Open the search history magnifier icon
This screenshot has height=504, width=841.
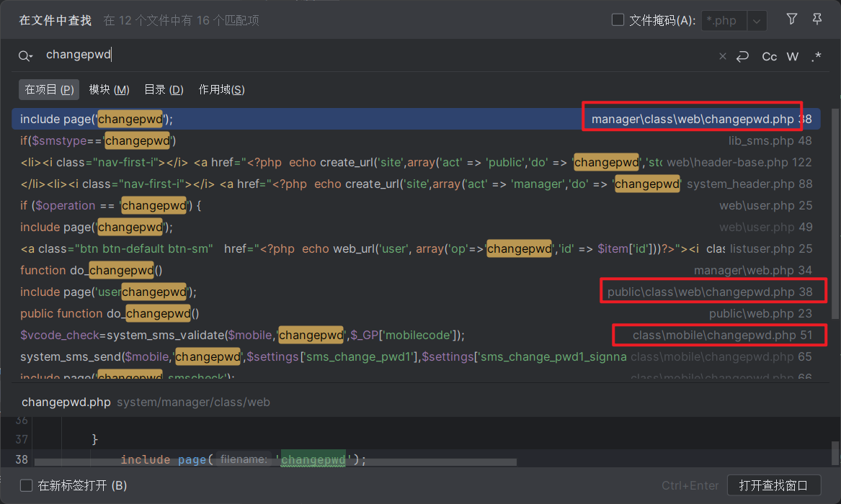point(25,55)
